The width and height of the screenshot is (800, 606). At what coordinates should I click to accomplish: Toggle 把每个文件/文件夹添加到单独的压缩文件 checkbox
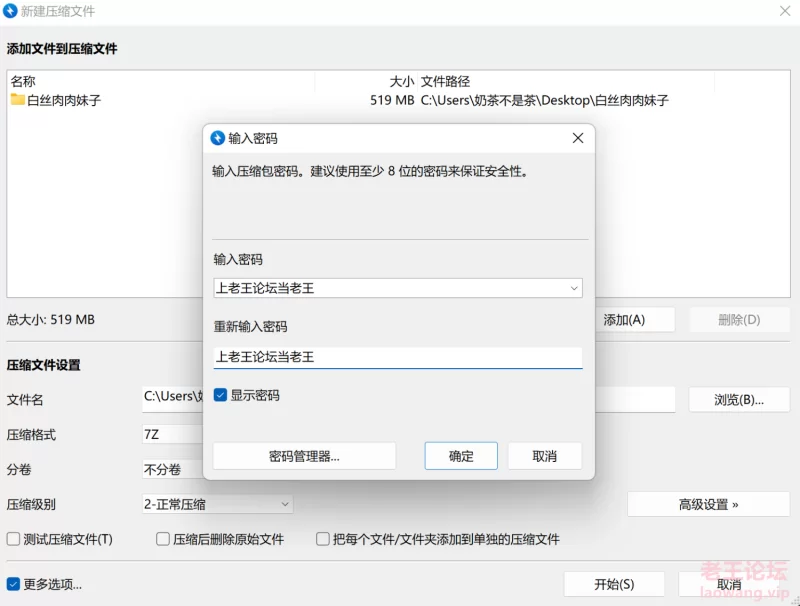pyautogui.click(x=323, y=539)
